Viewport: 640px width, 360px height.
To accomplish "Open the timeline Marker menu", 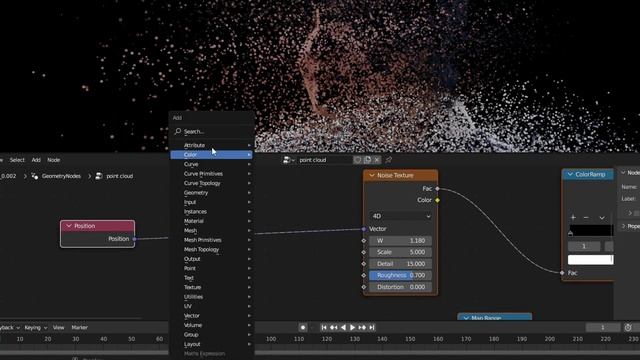I will click(80, 327).
